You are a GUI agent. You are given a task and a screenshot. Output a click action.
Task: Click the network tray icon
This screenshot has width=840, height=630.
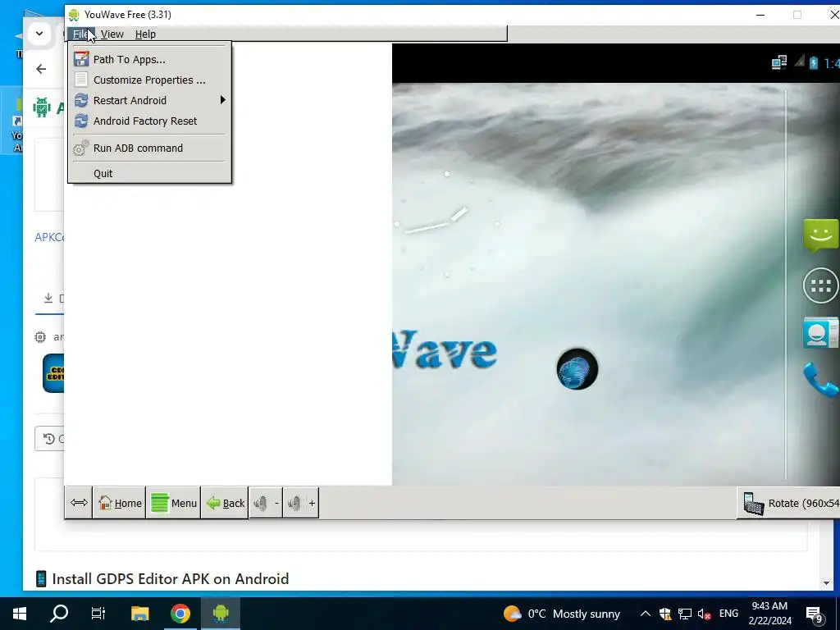pyautogui.click(x=685, y=614)
